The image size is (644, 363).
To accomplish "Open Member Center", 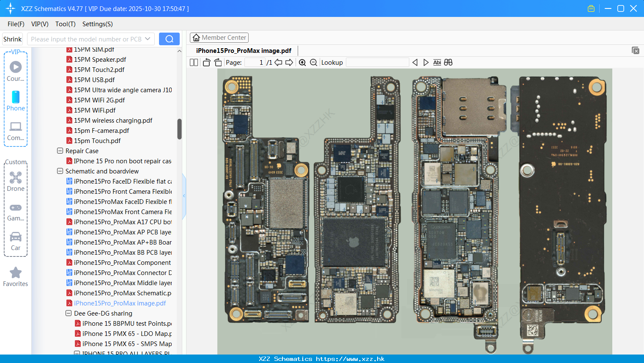I will [219, 38].
